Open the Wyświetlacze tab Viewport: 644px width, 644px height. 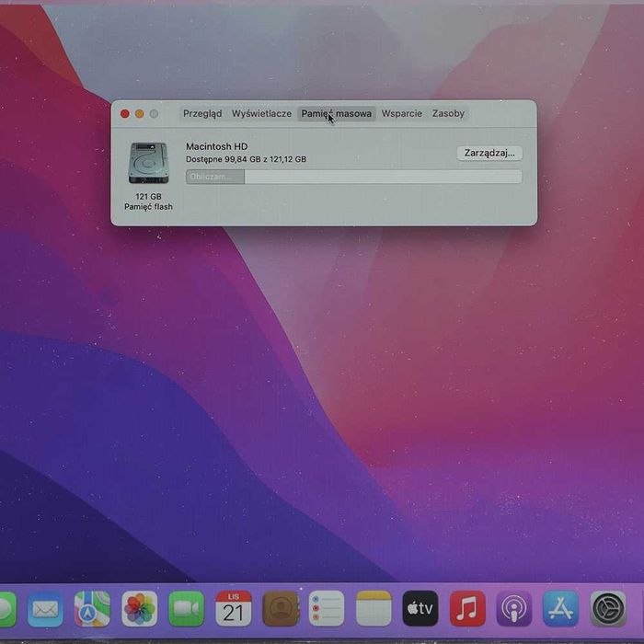[261, 113]
